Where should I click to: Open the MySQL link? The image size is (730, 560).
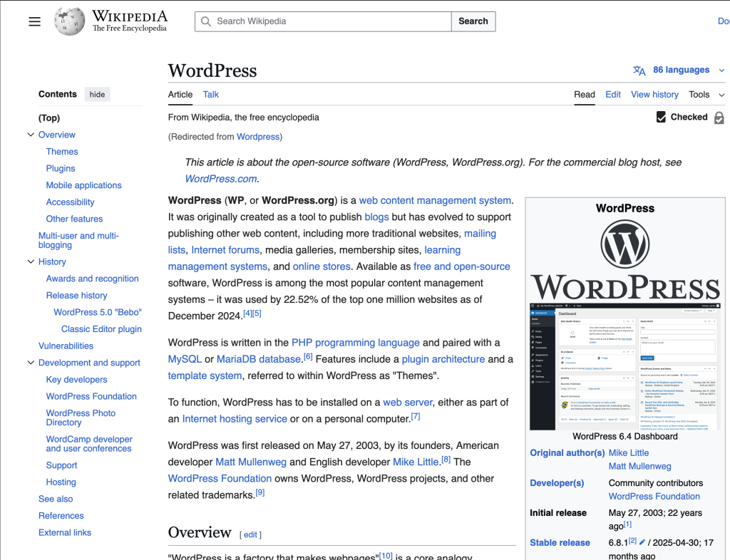[185, 359]
